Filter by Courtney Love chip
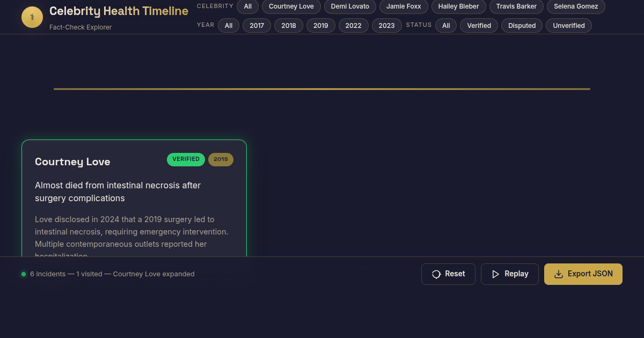 click(x=291, y=6)
